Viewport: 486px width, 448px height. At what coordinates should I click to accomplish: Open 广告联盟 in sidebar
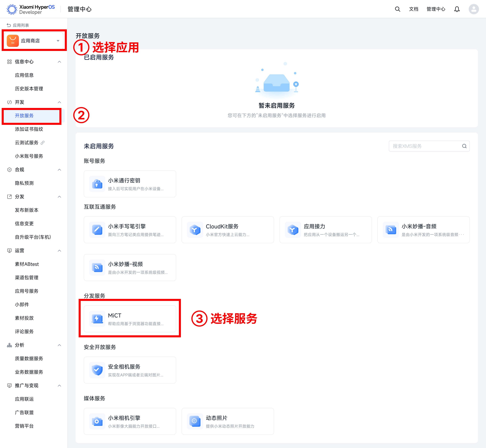[24, 413]
